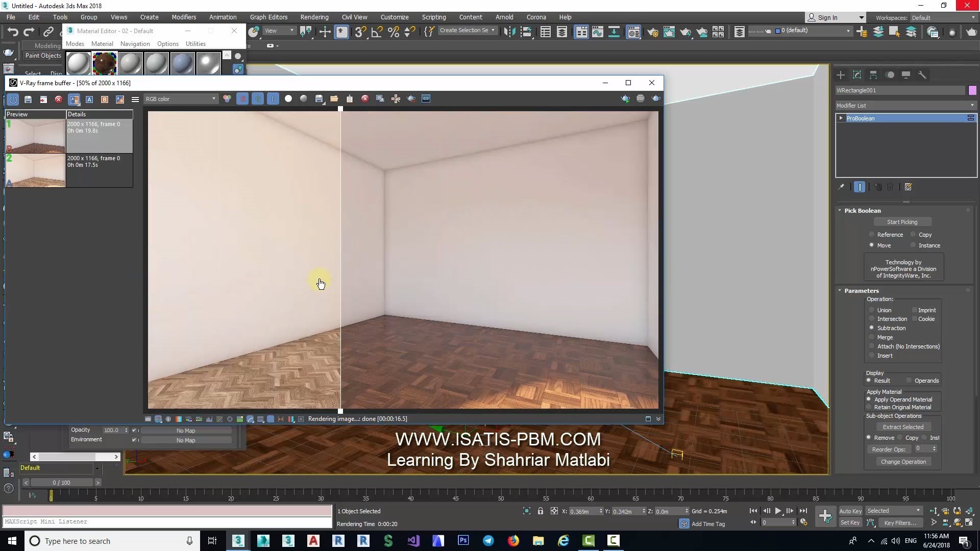Click the Redo arrow in main toolbar

(x=29, y=32)
